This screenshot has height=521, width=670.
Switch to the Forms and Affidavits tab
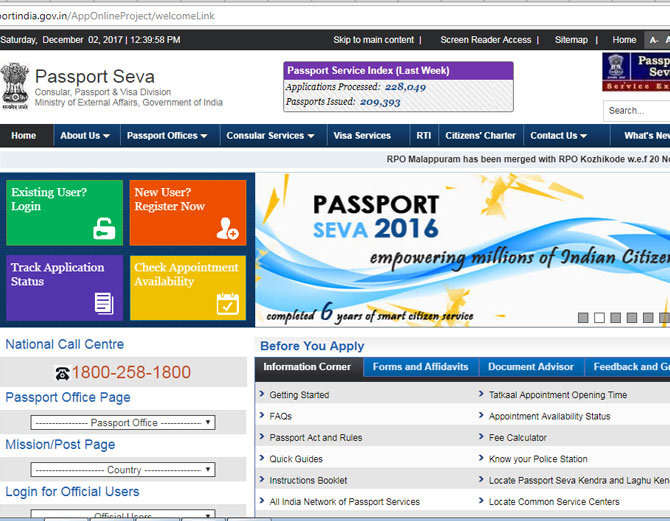tap(420, 367)
